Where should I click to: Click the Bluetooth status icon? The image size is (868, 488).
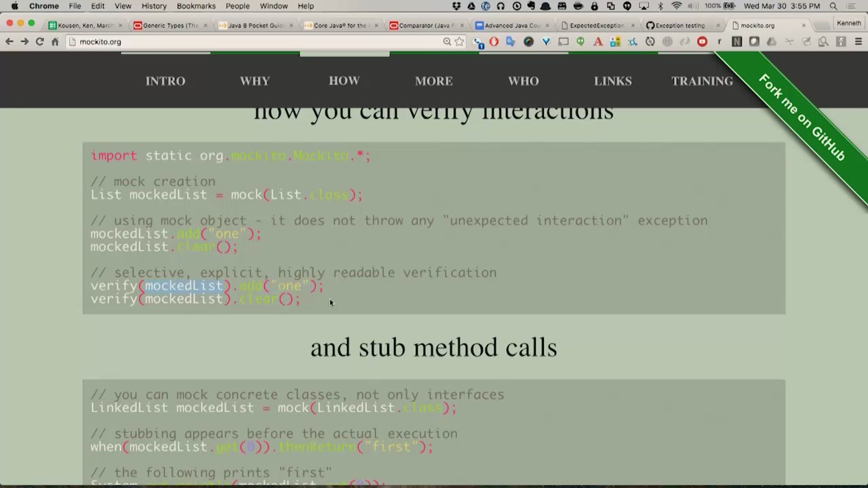(660, 6)
